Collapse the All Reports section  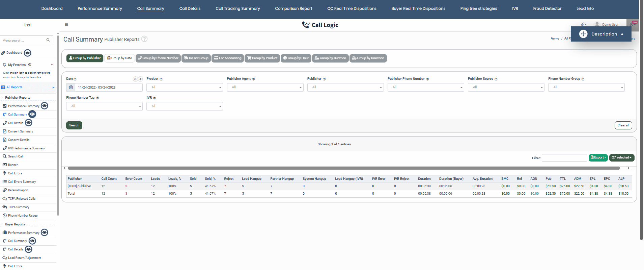pos(53,87)
